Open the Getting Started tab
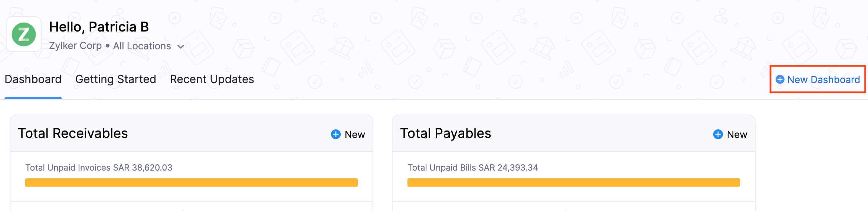Viewport: 868px width, 211px height. coord(115,79)
